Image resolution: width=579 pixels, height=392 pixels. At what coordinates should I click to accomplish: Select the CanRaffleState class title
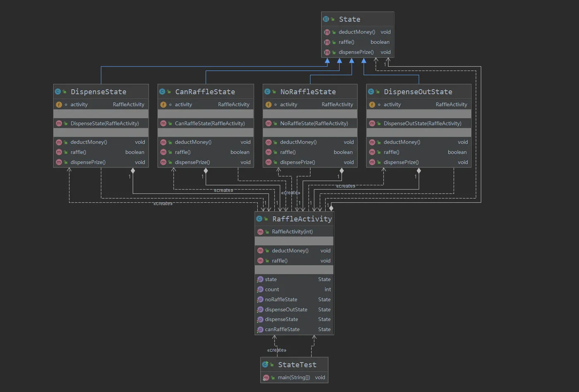205,92
